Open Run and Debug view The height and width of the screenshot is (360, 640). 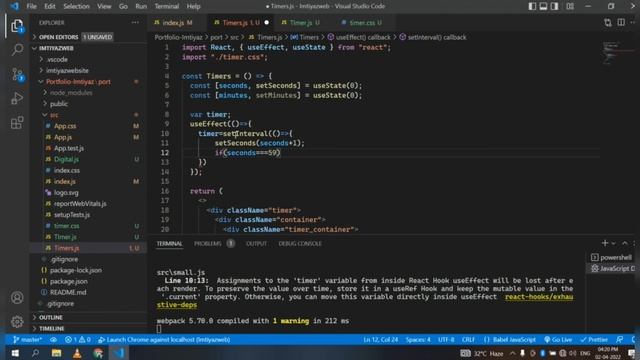17,98
